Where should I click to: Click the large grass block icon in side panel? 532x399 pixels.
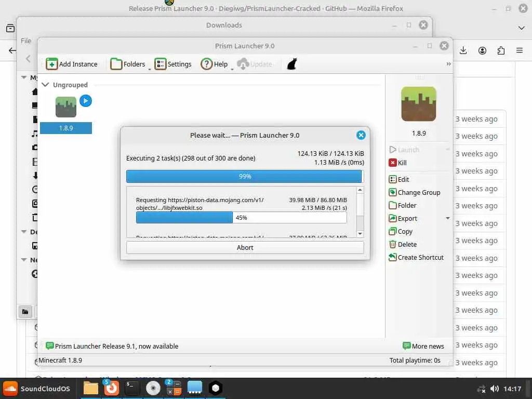[418, 104]
